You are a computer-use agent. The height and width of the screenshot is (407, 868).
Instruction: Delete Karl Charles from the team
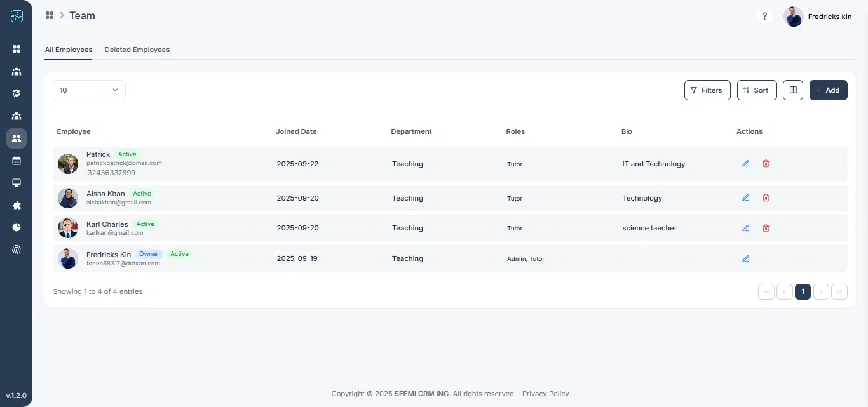coord(766,228)
